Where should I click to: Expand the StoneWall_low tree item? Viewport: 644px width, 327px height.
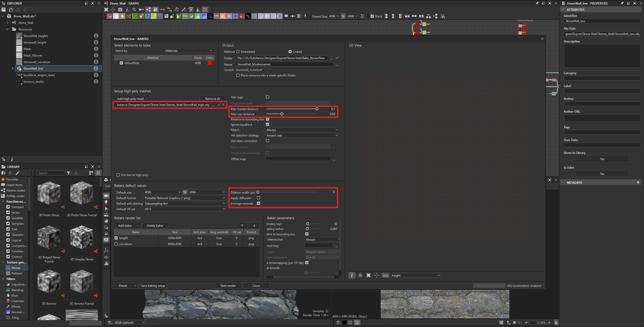click(x=13, y=68)
